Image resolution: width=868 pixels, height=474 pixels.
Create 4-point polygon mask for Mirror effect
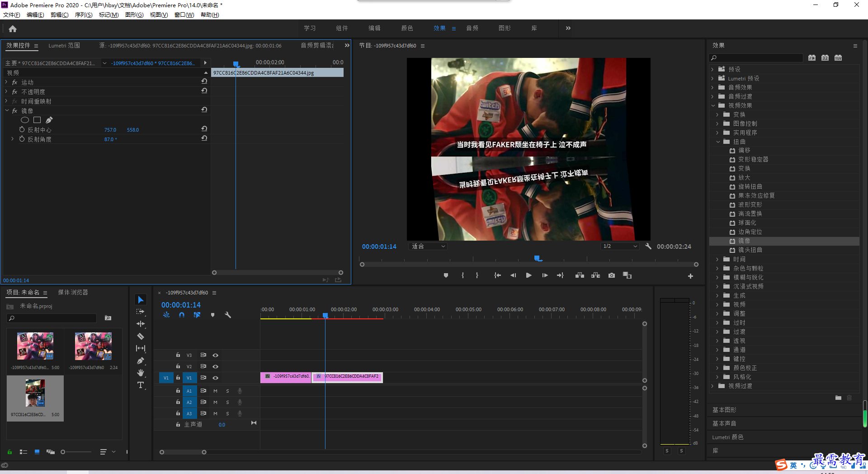point(37,120)
